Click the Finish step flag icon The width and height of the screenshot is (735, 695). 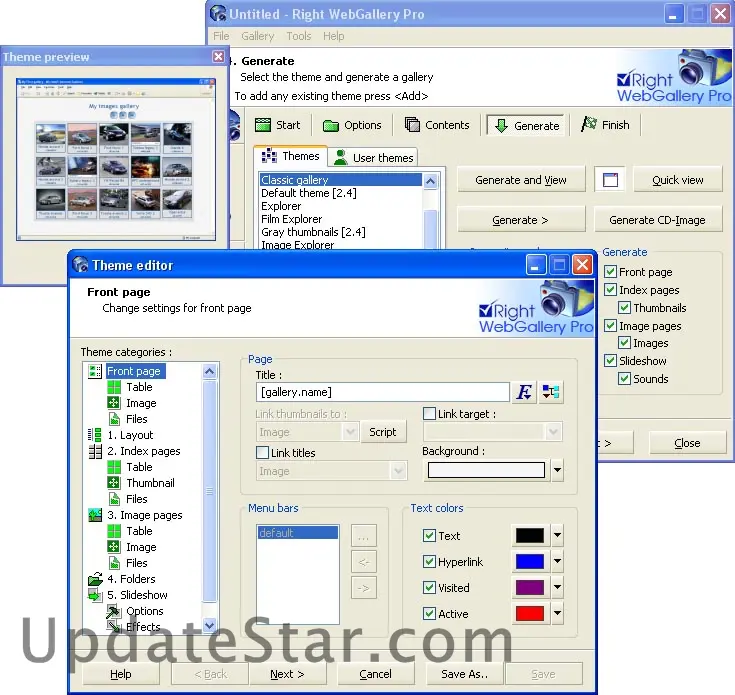coord(589,124)
